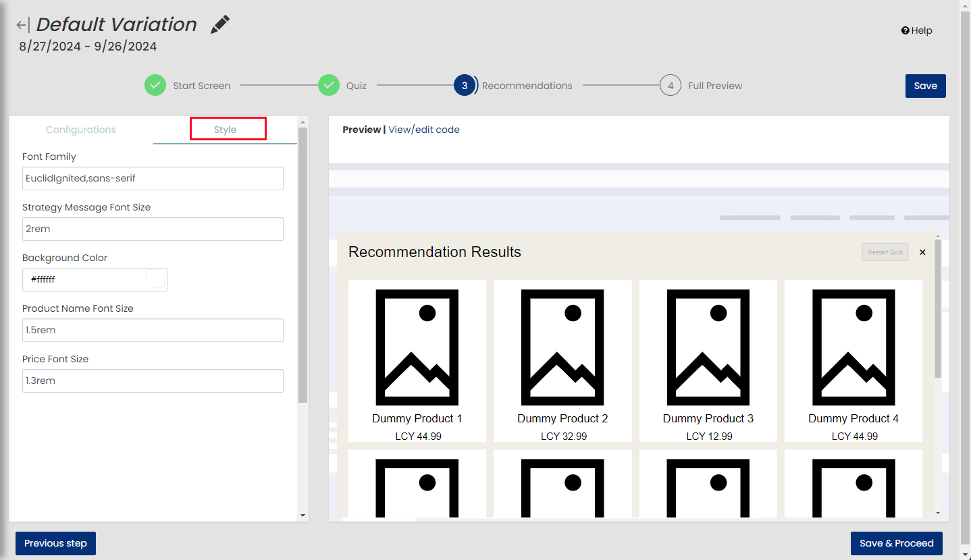
Task: Click the Recommendations step label
Action: click(527, 86)
